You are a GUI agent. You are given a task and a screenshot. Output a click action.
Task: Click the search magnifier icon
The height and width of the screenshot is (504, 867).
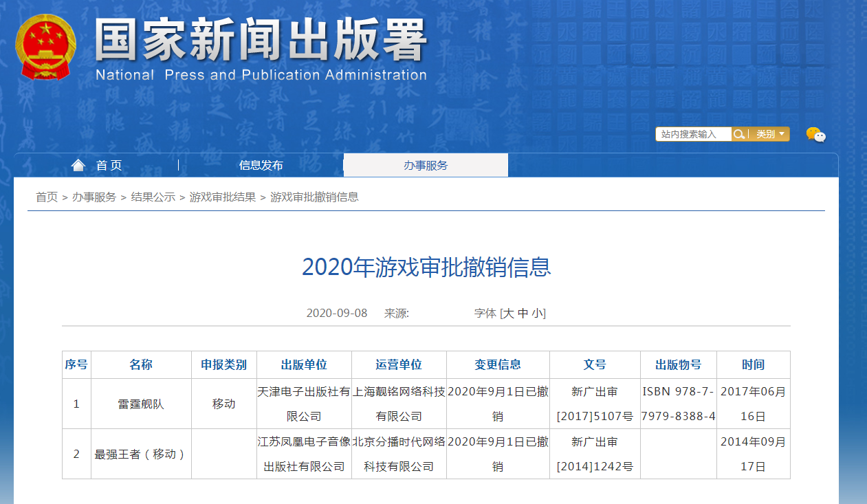739,134
